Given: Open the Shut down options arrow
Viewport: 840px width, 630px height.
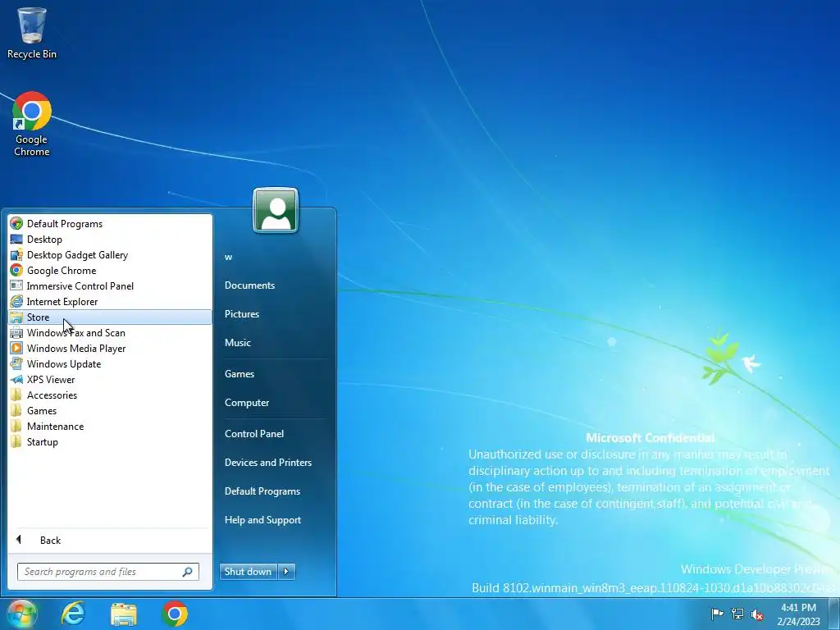Looking at the screenshot, I should point(286,572).
